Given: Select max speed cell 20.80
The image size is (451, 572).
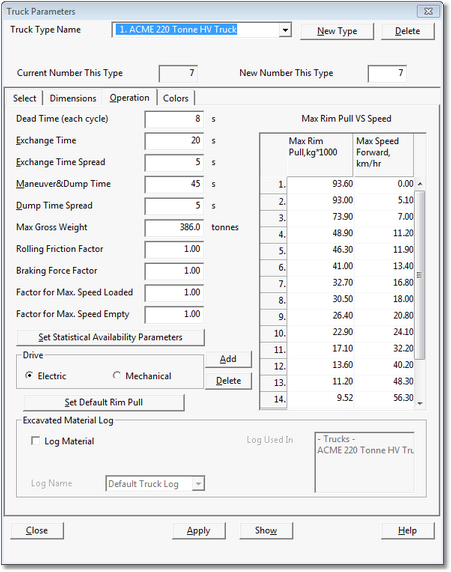Looking at the screenshot, I should (x=384, y=316).
